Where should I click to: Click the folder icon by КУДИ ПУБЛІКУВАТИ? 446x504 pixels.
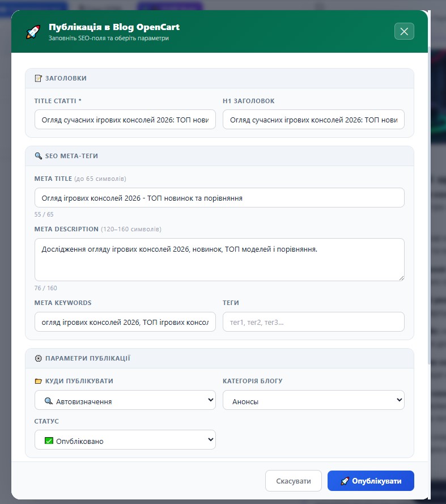point(38,381)
